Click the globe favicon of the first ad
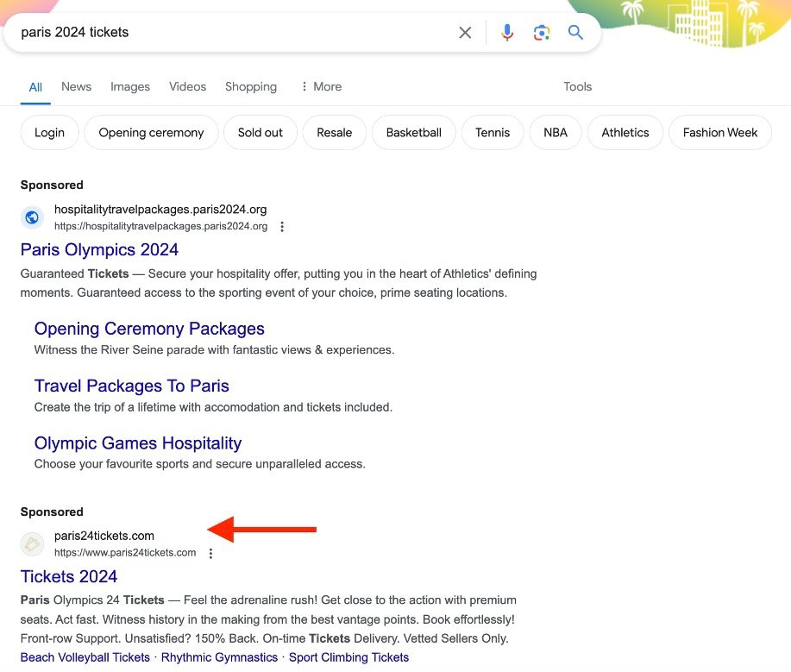 coord(32,217)
